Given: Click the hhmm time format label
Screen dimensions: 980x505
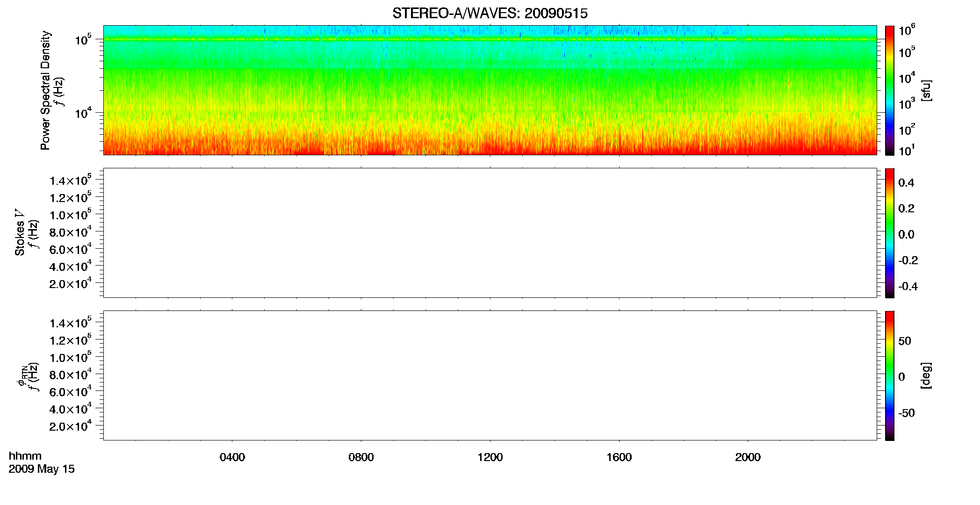Looking at the screenshot, I should pos(25,456).
